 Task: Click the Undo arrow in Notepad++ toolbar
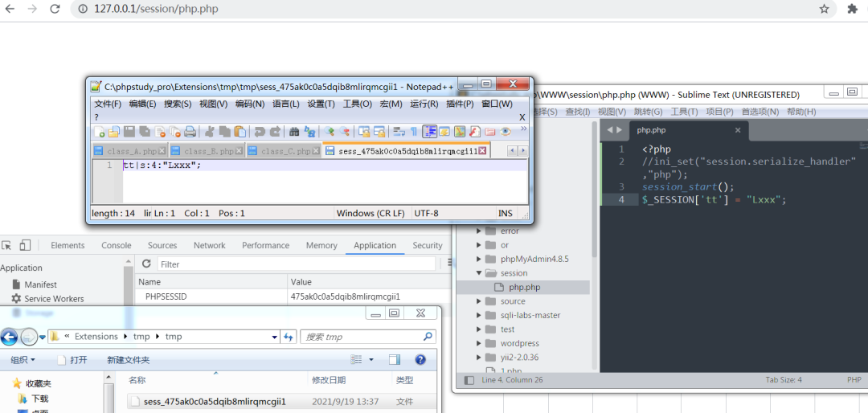click(x=259, y=132)
